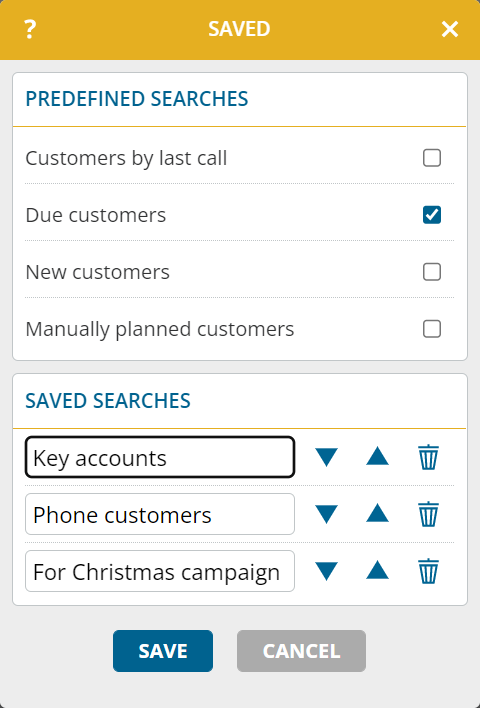The width and height of the screenshot is (480, 708).
Task: Move Phone customers down one position
Action: [x=327, y=514]
